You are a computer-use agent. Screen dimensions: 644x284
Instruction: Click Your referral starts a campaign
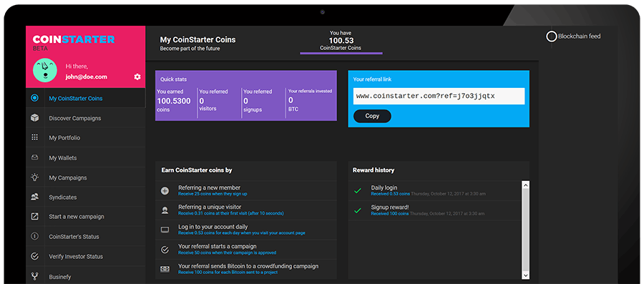tap(218, 246)
